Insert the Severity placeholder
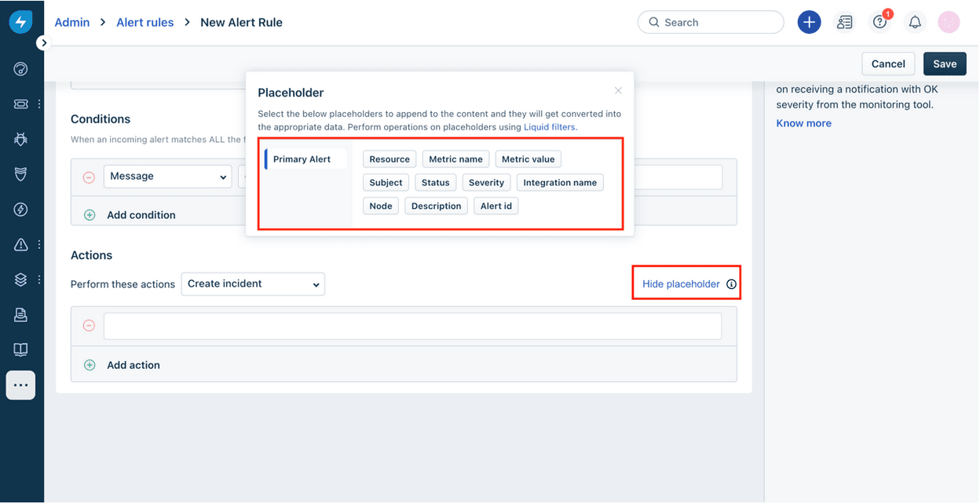Viewport: 980px width, 504px height. pos(486,183)
